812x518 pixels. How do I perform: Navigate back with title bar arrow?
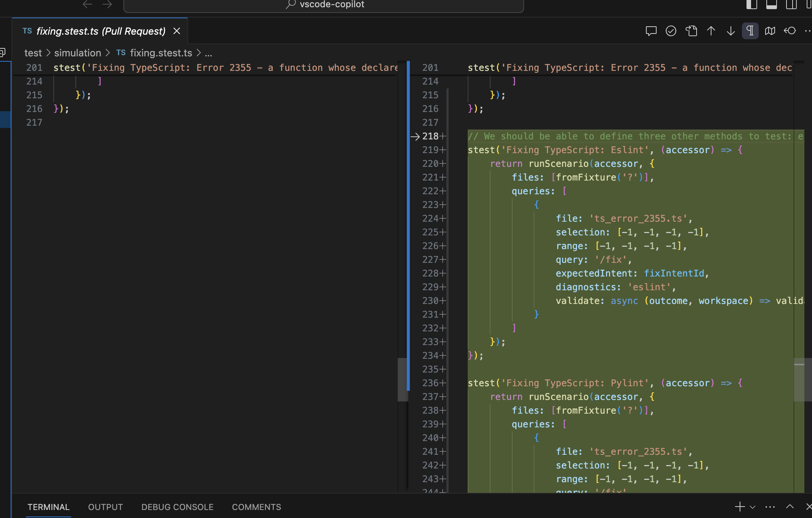click(x=87, y=5)
